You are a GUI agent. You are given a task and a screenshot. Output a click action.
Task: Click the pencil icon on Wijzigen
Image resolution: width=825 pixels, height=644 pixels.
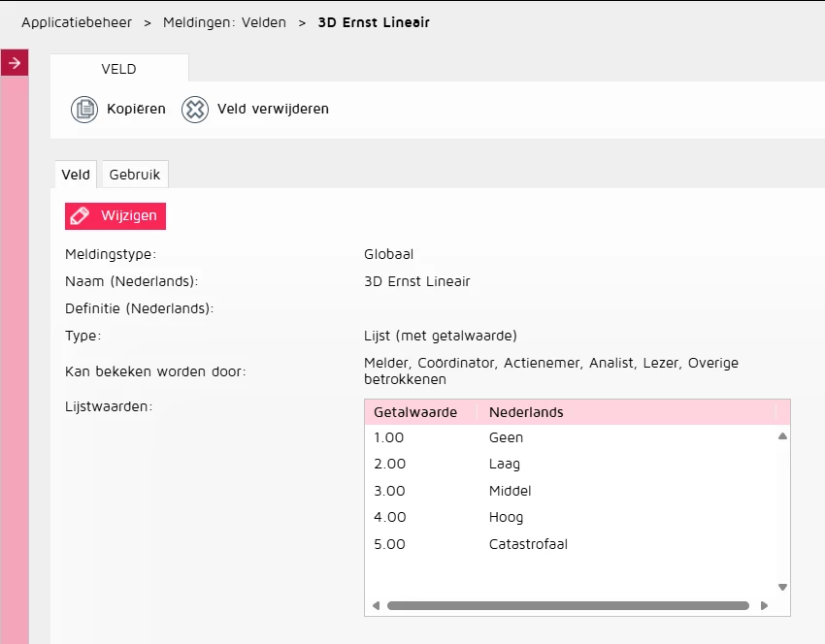[x=80, y=216]
